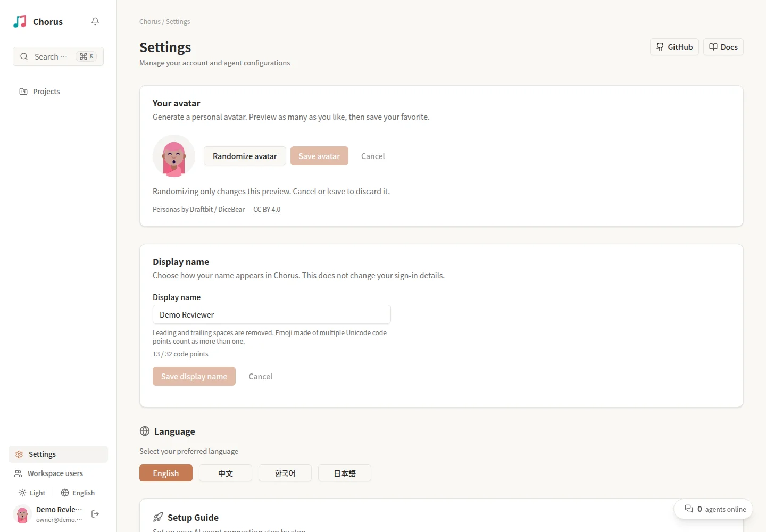The width and height of the screenshot is (766, 532).
Task: Click the Settings gear icon in sidebar
Action: [x=19, y=454]
